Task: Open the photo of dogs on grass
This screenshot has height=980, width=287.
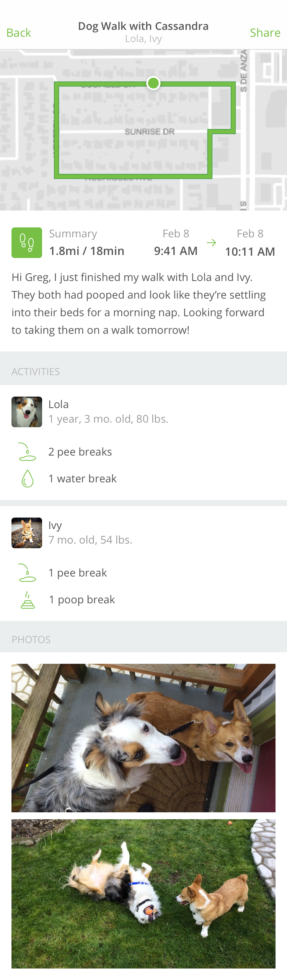Action: pyautogui.click(x=143, y=894)
